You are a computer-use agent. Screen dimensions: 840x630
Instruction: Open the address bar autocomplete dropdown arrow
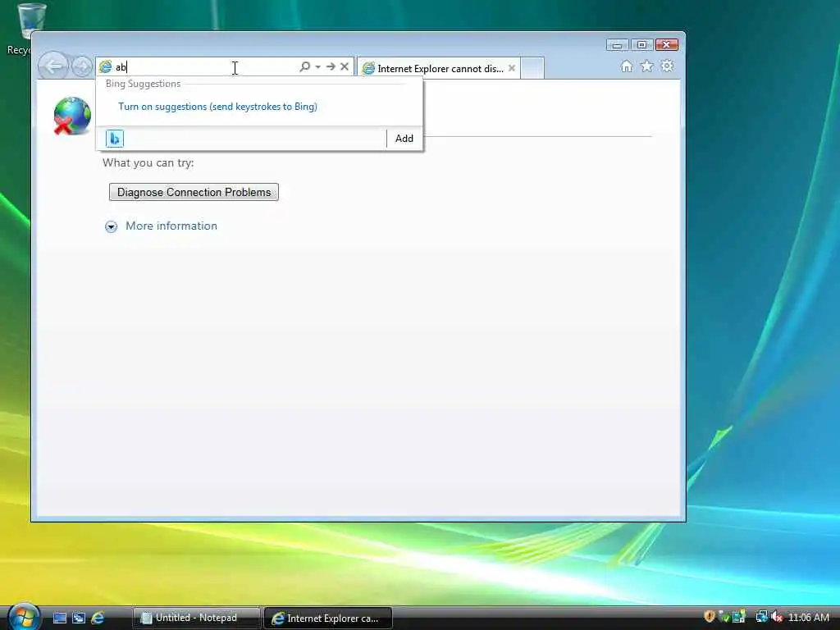click(317, 66)
